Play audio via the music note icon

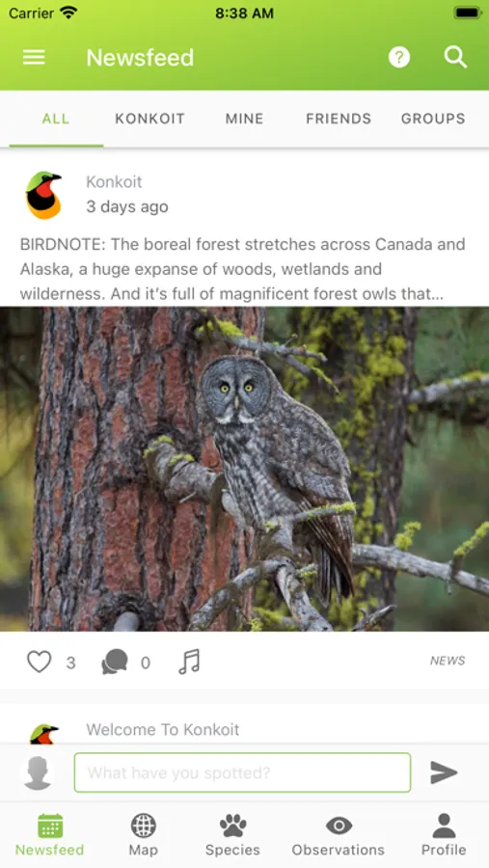coord(189,662)
